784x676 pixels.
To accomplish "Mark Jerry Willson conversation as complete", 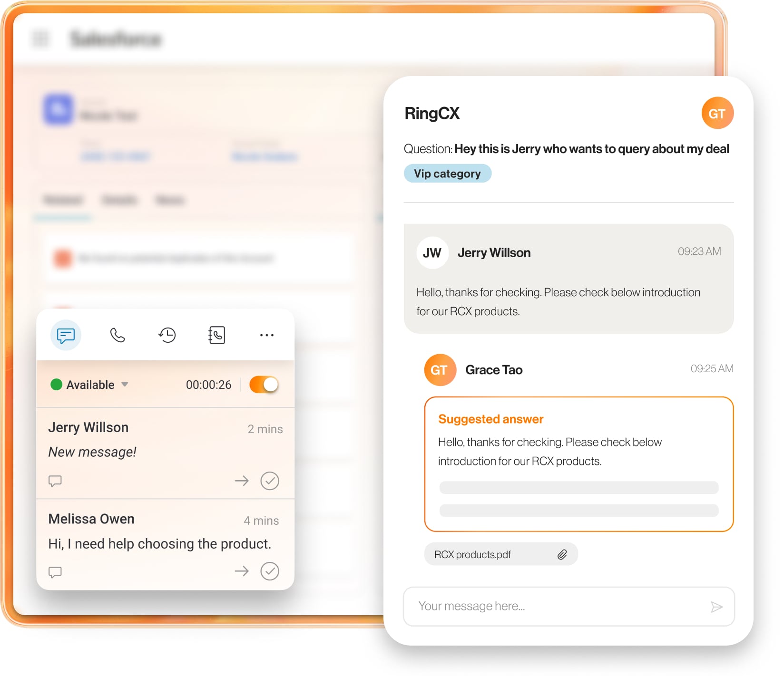I will [270, 481].
